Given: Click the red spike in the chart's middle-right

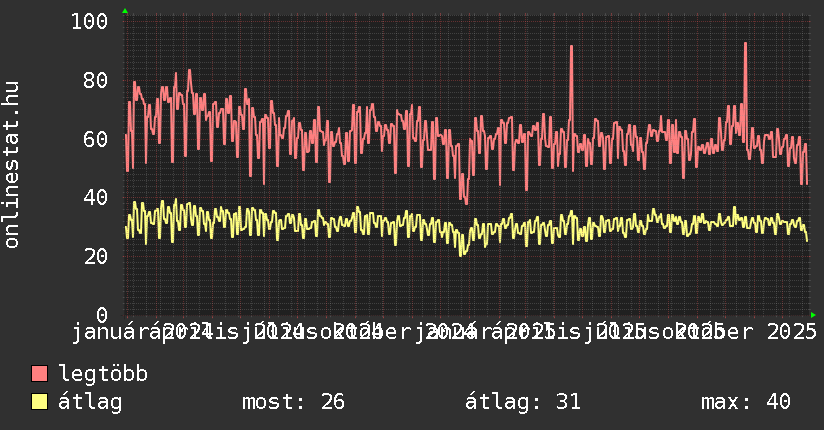Looking at the screenshot, I should [571, 48].
